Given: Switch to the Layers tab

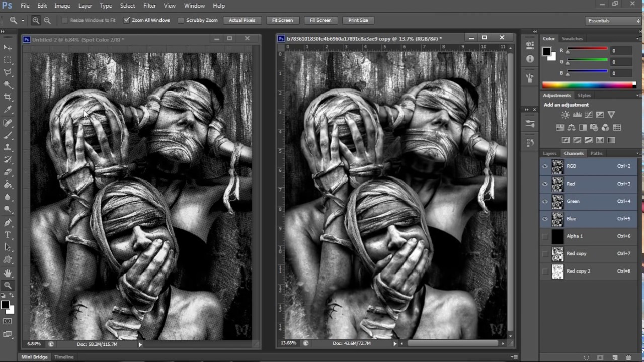Looking at the screenshot, I should [549, 153].
